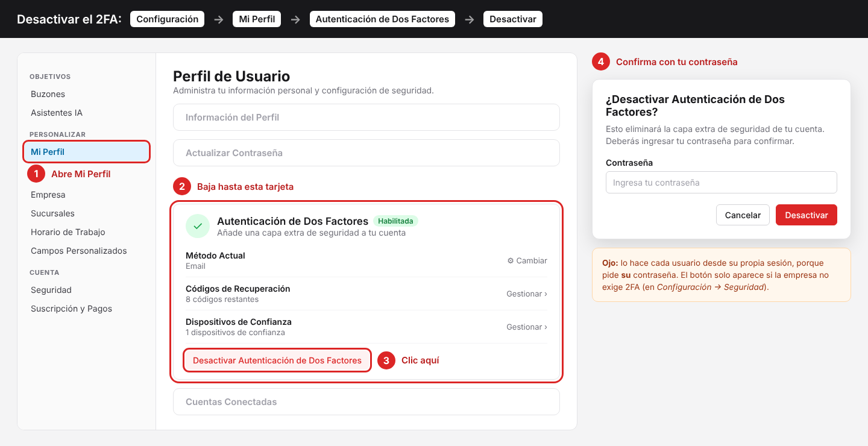Click the '8 códigos restantes' text
Screen dimensions: 868x446
[x=222, y=300]
